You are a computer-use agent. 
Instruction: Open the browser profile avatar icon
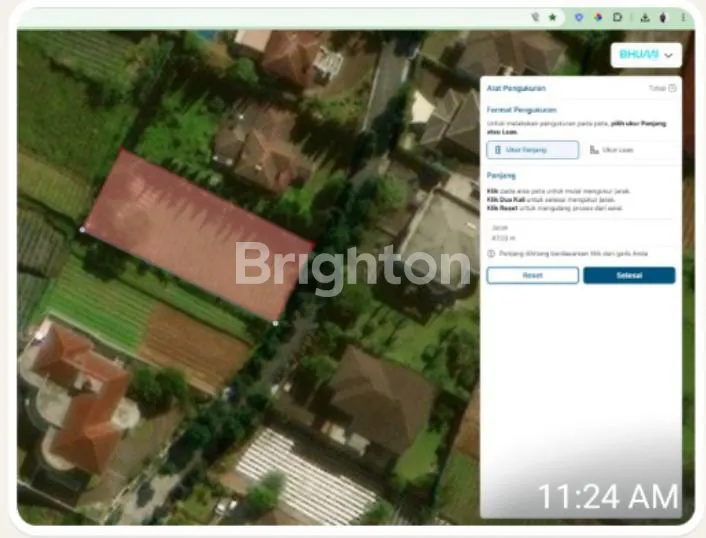pos(664,17)
